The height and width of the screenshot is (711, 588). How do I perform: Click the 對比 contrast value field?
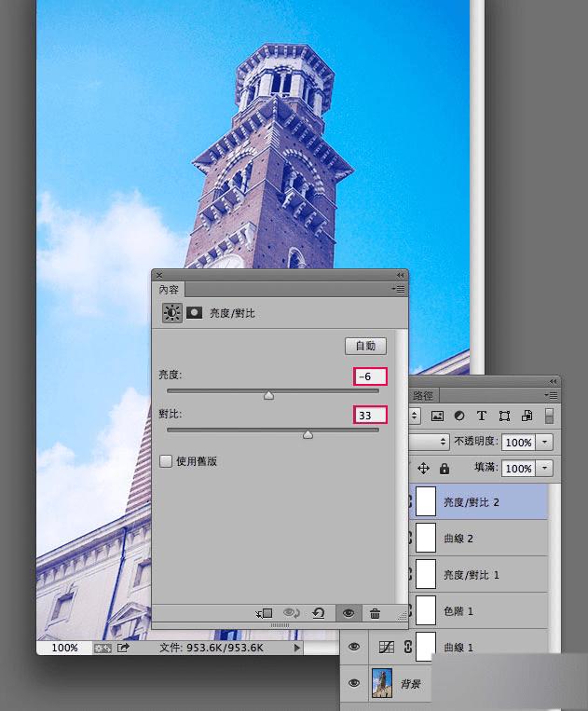click(x=370, y=415)
